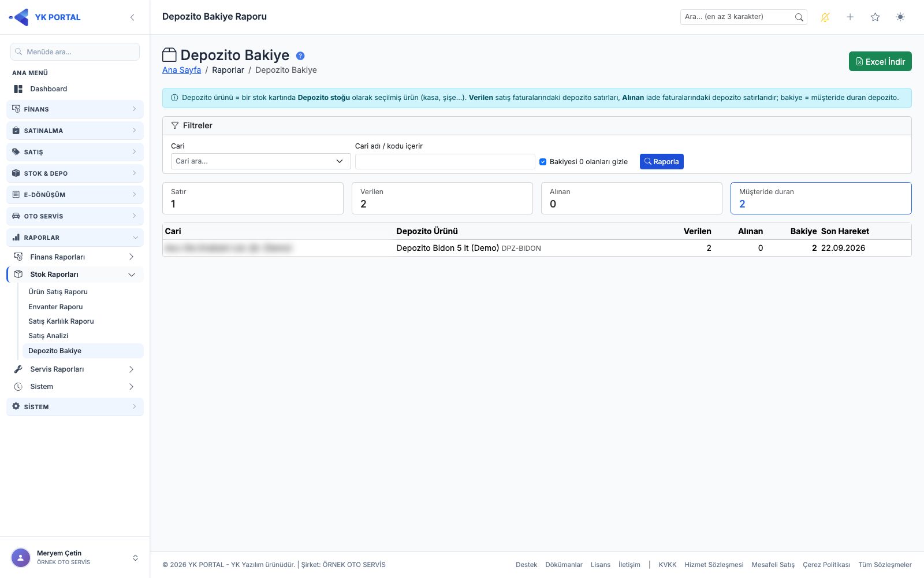Collapse the sidebar with the arrow icon
This screenshot has height=578, width=924.
[132, 17]
